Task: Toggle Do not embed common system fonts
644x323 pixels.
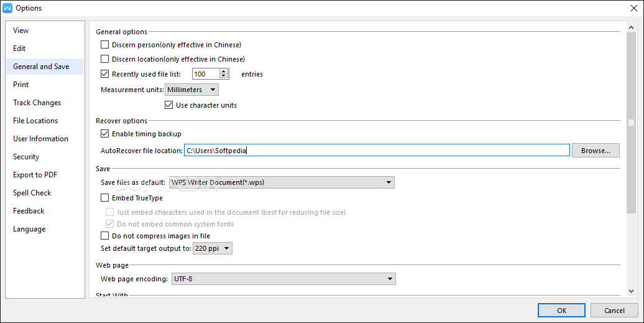Action: [x=109, y=224]
